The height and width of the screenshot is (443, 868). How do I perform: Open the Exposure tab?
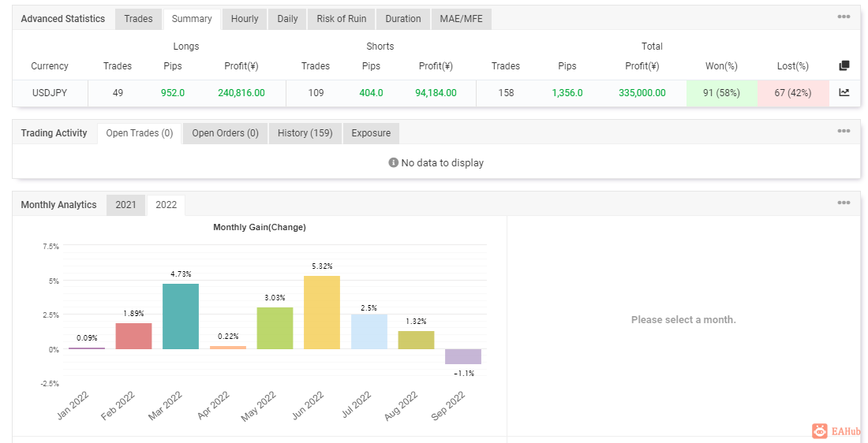371,133
